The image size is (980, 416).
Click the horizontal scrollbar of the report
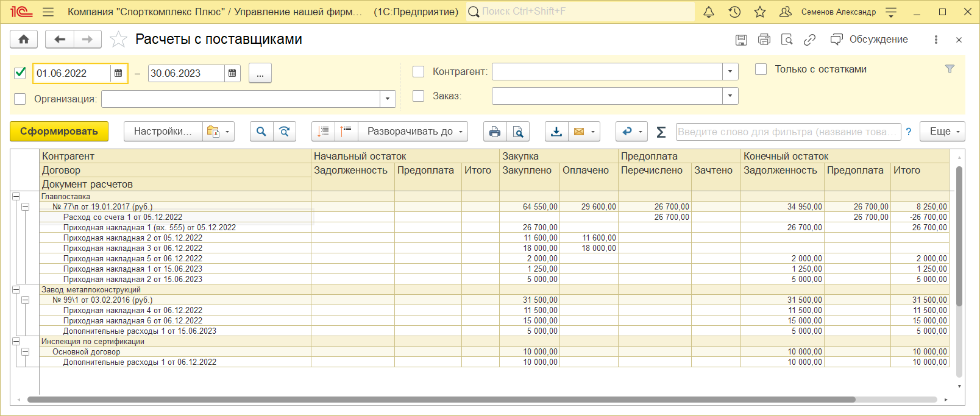coord(441,400)
